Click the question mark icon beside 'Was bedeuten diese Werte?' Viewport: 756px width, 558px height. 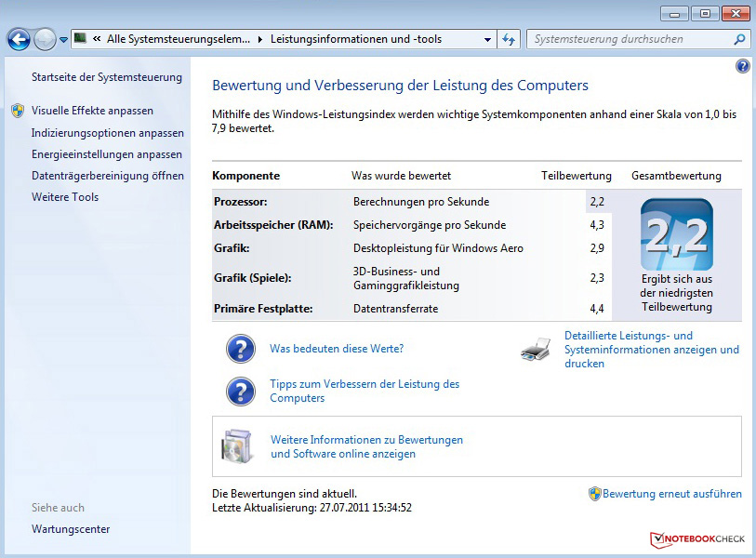click(241, 349)
